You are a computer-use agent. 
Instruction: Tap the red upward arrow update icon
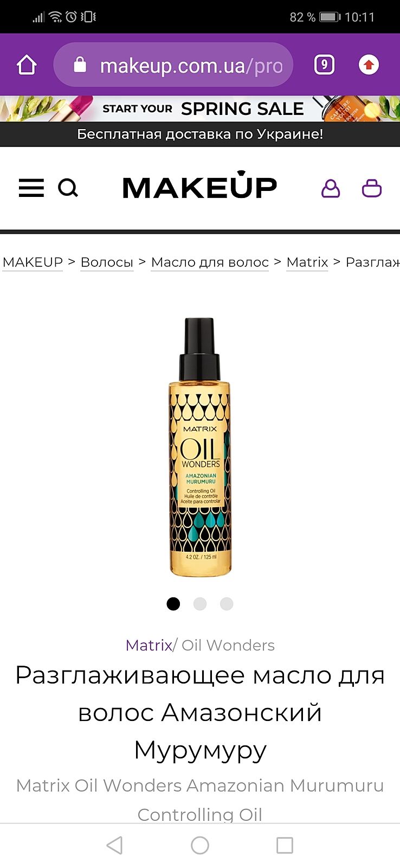tap(369, 65)
